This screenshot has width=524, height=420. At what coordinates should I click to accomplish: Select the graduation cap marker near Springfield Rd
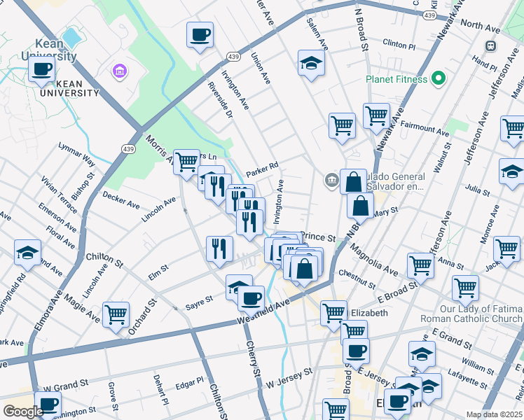(28, 253)
